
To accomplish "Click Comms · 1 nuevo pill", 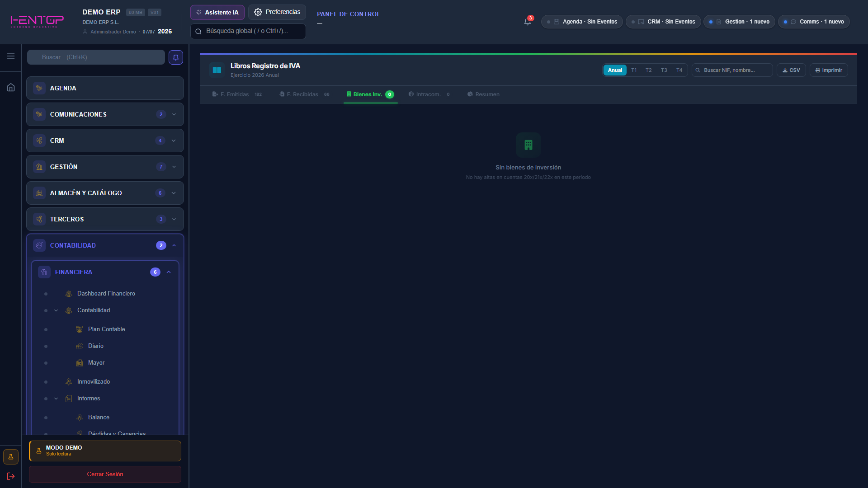I will click(814, 22).
